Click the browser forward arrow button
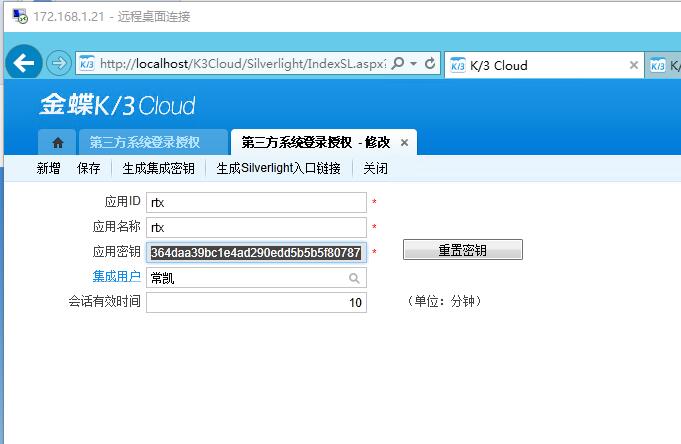 tap(59, 63)
